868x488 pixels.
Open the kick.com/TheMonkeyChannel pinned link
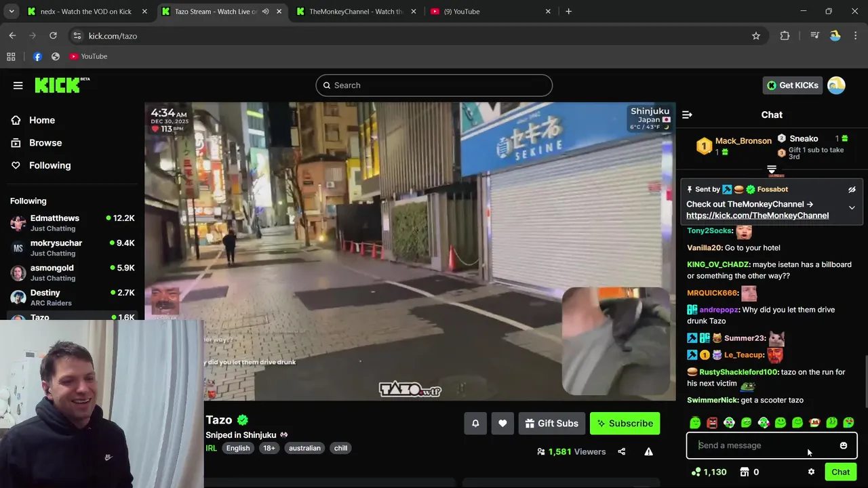tap(757, 216)
